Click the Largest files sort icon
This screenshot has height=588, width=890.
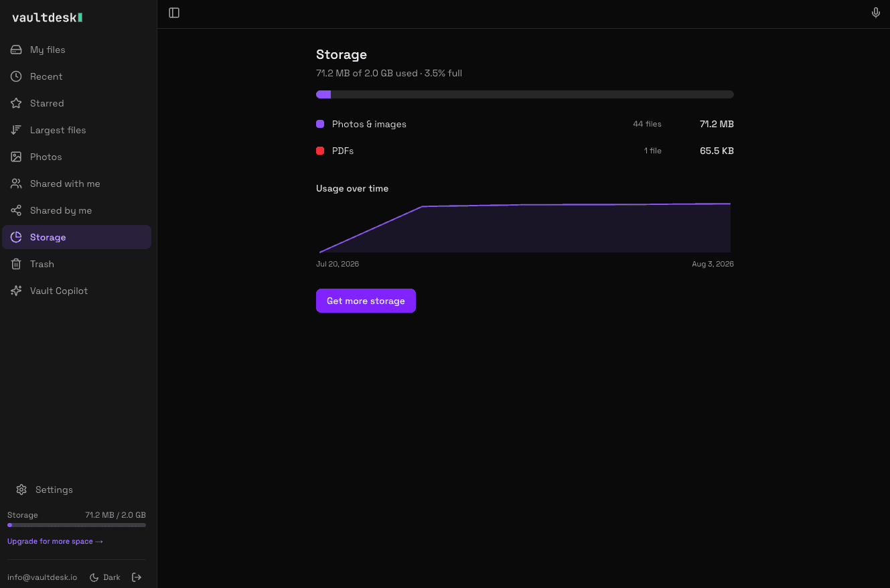[16, 130]
